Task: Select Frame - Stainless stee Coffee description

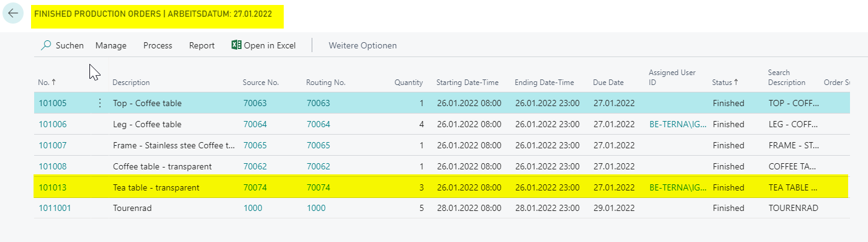Action: pos(174,145)
